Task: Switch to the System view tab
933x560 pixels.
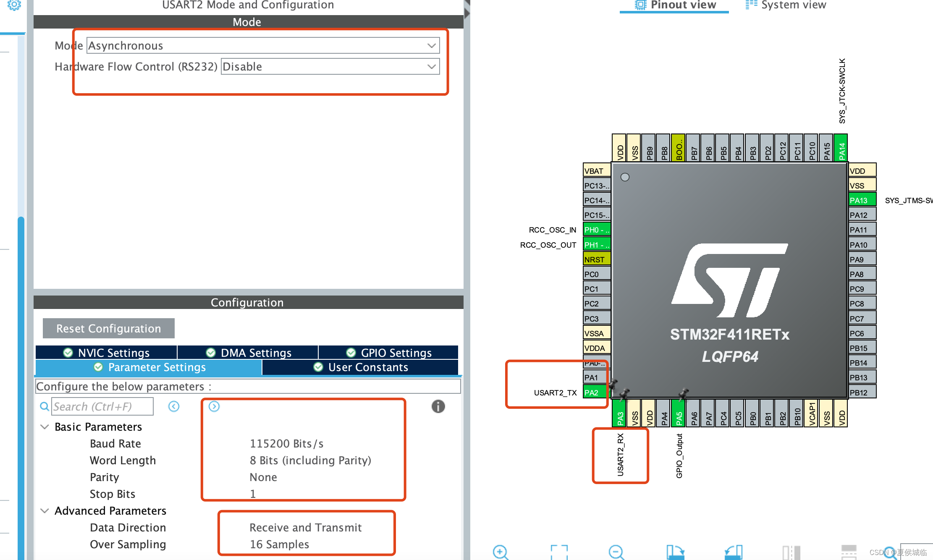Action: pos(786,5)
